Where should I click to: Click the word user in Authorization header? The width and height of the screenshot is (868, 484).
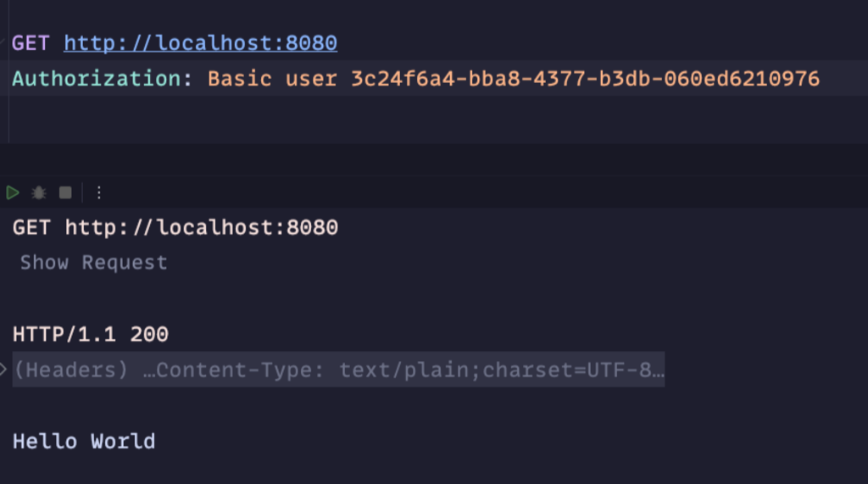(x=311, y=79)
